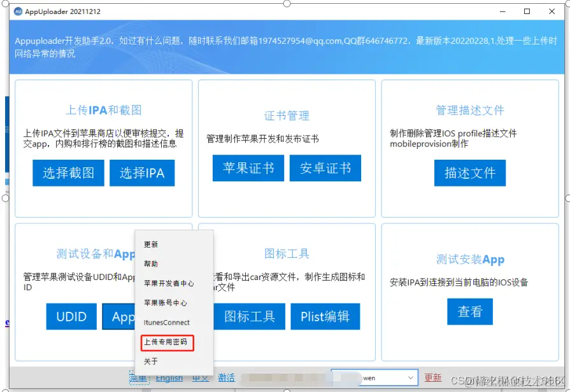This screenshot has width=570, height=392.
Task: Select 关于 in the popup menu
Action: pos(151,361)
